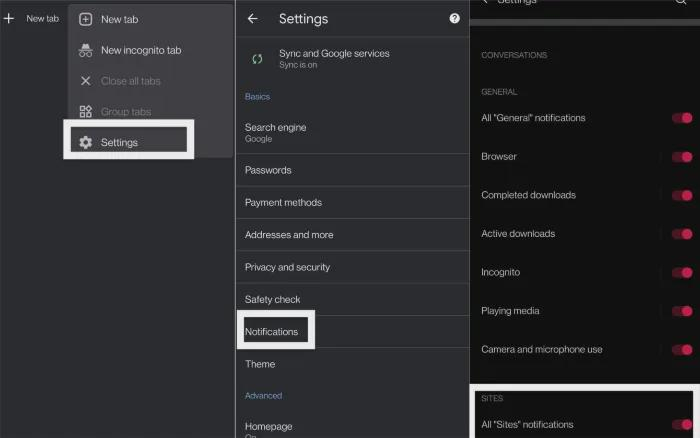The height and width of the screenshot is (438, 700).
Task: Click the incognito hat icon
Action: pos(86,50)
